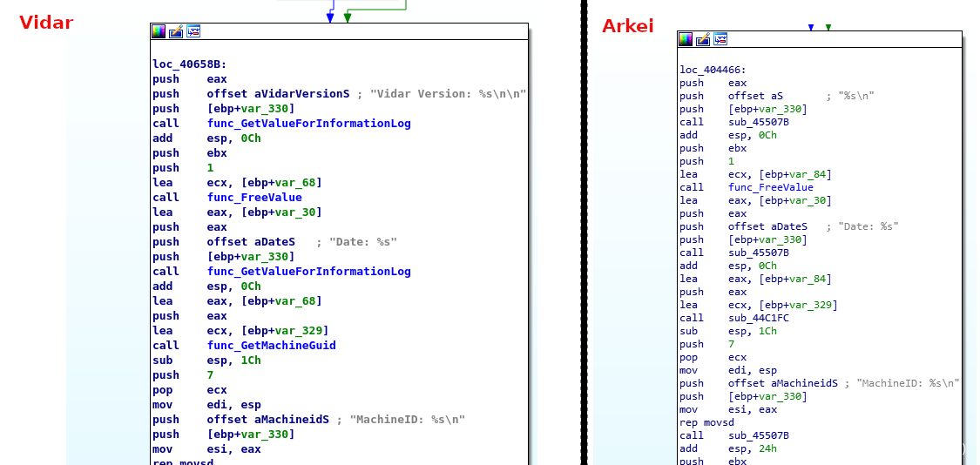Click the sub_44C1FC call target
The height and width of the screenshot is (465, 980).
pos(759,318)
